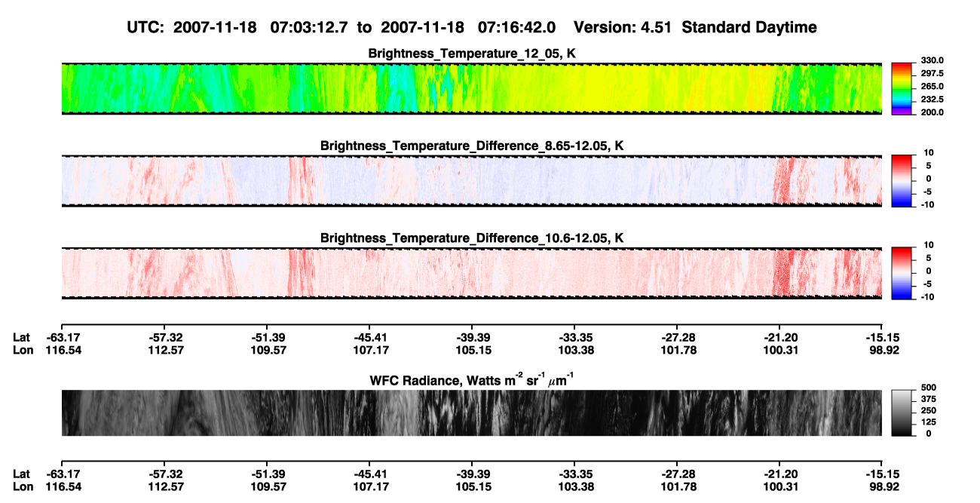This screenshot has height=503, width=980.
Task: Click the 8.65-12.05 temperature difference image strip
Action: [x=471, y=180]
